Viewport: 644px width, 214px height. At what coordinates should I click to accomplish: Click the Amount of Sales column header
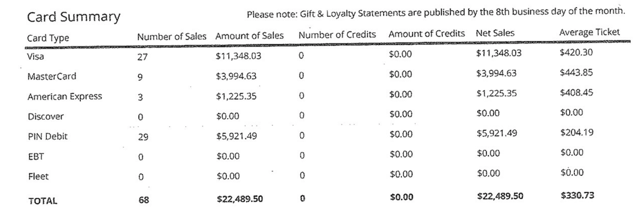pos(249,36)
